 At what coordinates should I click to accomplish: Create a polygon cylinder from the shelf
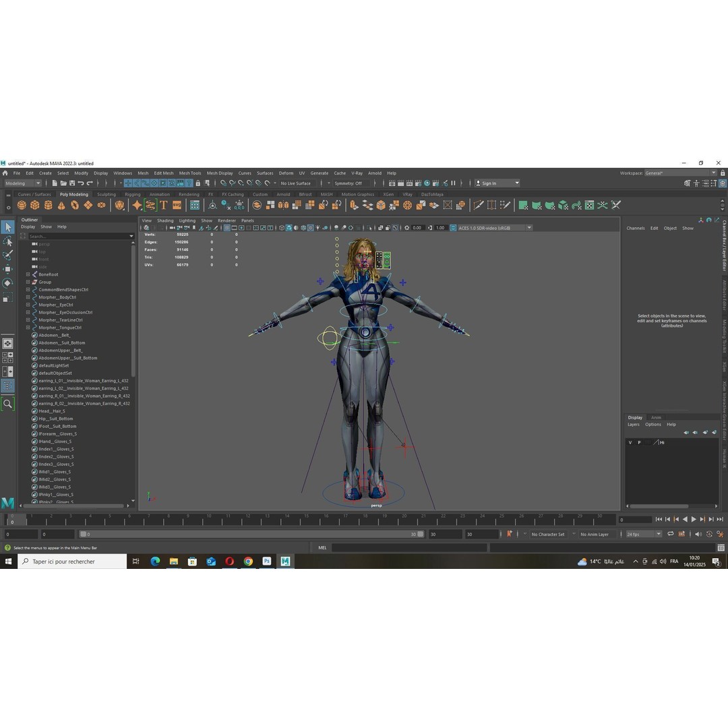coord(48,205)
